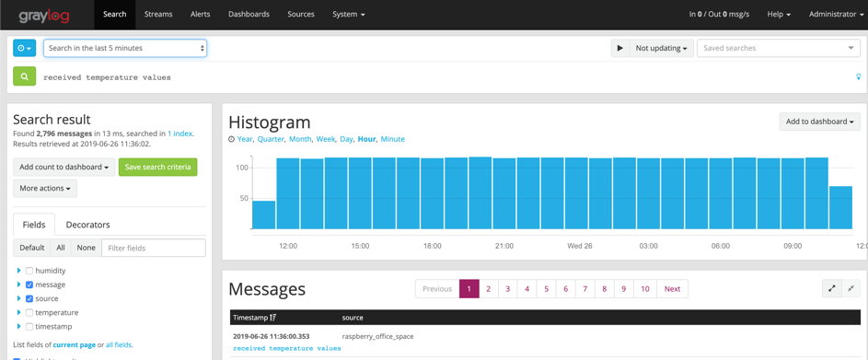The image size is (868, 360).
Task: Uncheck the message field checkbox
Action: pyautogui.click(x=29, y=285)
